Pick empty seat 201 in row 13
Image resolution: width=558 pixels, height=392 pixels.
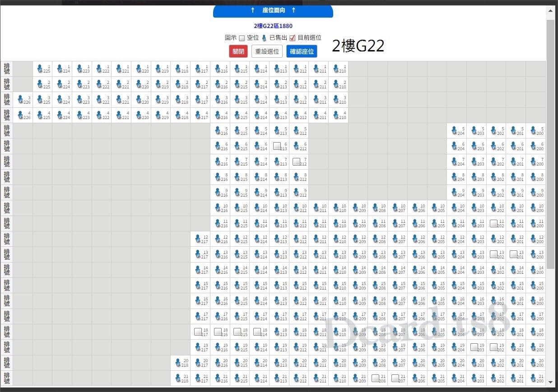514,254
